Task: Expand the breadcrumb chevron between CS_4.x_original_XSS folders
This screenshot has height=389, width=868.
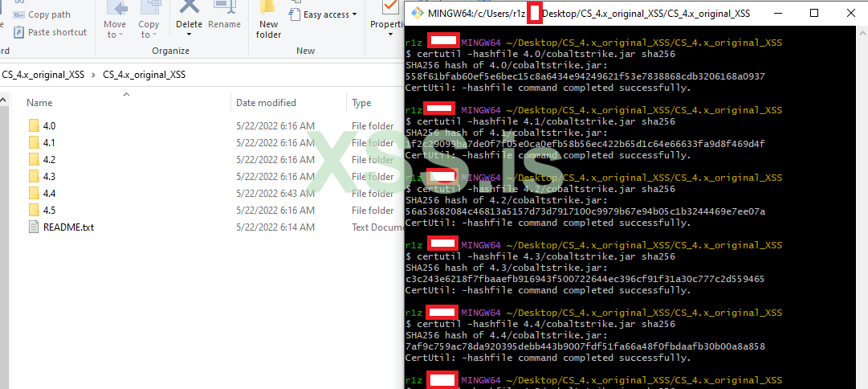Action: click(x=94, y=75)
